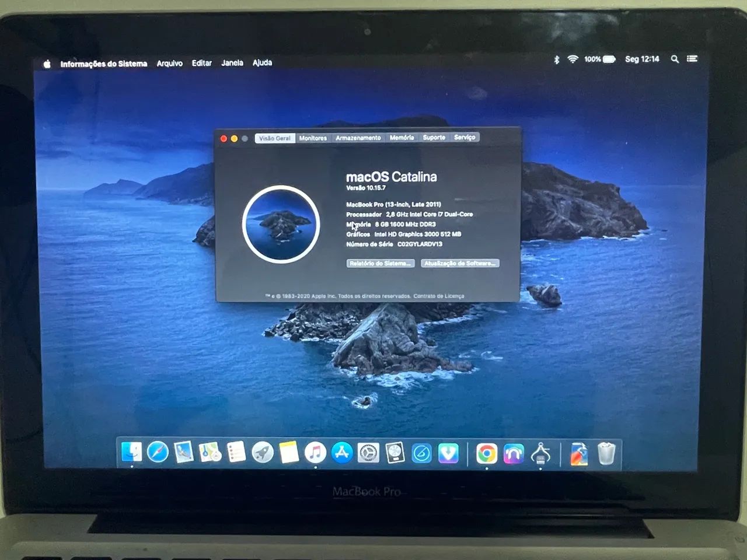747x560 pixels.
Task: Click the Número de Série value
Action: 420,244
